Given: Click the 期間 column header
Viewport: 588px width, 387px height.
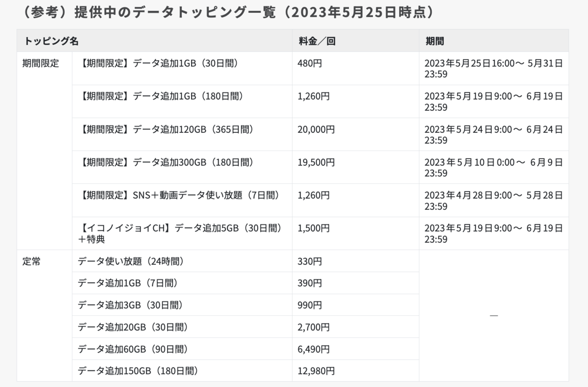Looking at the screenshot, I should 435,41.
